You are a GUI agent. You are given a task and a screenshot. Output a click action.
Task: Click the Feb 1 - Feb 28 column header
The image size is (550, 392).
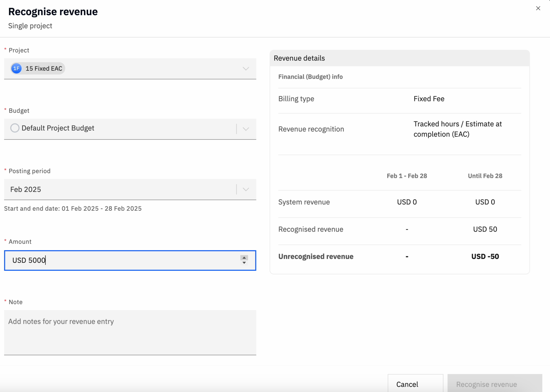tap(407, 176)
